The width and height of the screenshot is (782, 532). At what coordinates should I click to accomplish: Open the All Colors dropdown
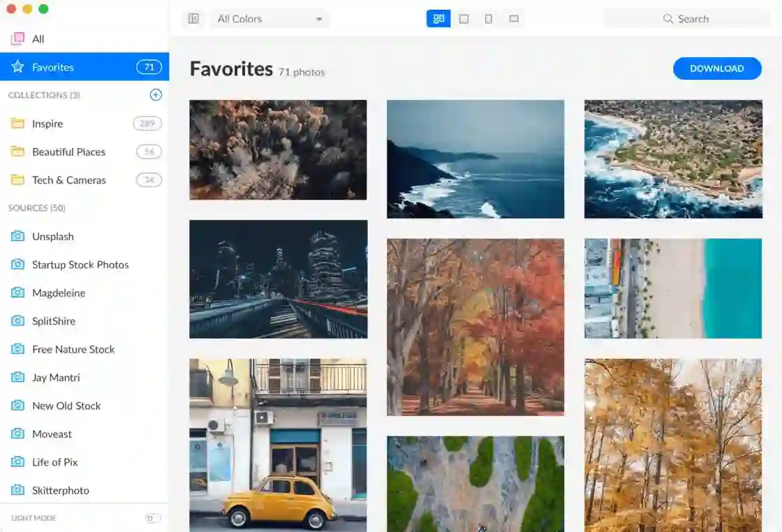tap(270, 19)
